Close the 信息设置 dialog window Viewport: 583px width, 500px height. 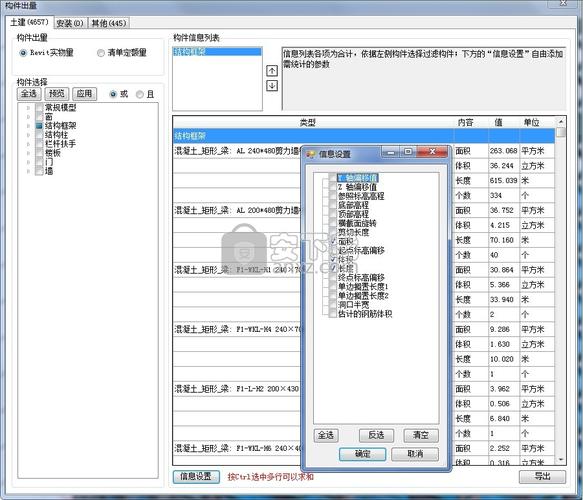tap(432, 152)
